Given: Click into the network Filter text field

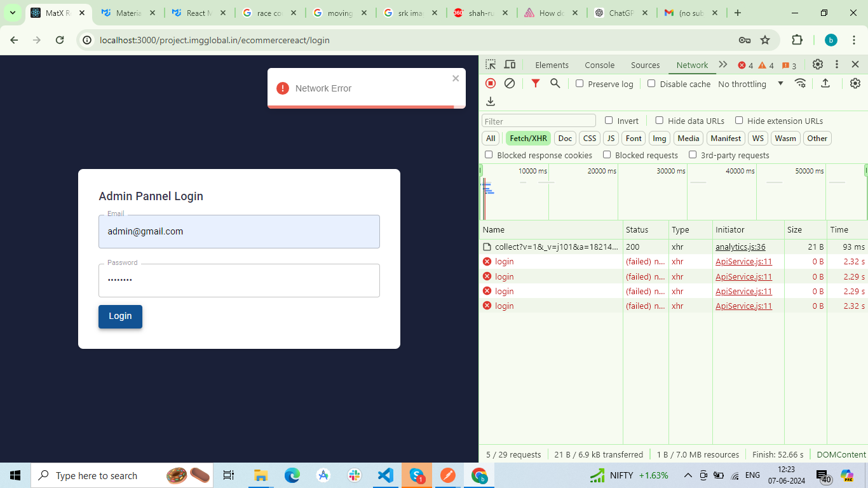Looking at the screenshot, I should pos(538,121).
